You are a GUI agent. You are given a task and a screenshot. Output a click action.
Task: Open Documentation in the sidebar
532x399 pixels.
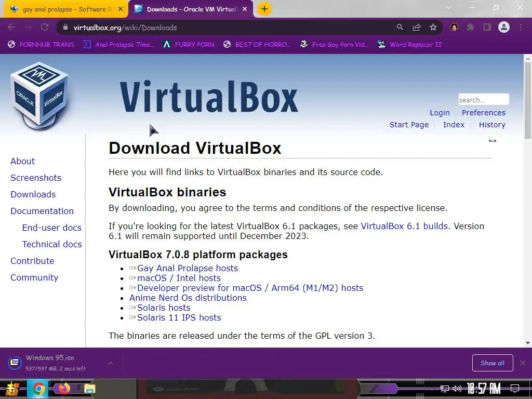(42, 211)
